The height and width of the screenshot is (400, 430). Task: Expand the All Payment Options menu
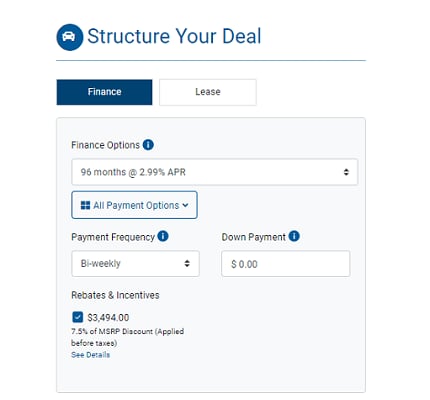click(x=134, y=205)
